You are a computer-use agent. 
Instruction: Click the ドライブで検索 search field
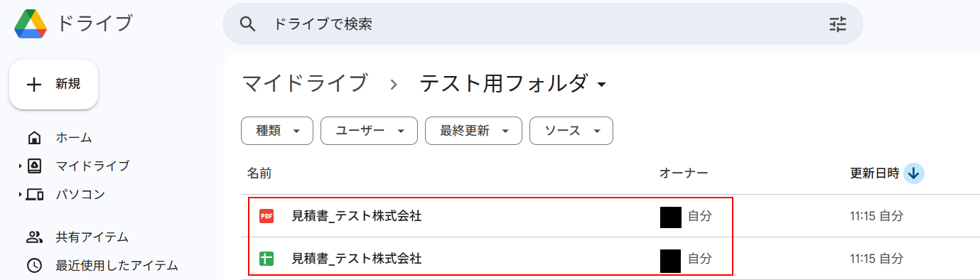[x=543, y=24]
